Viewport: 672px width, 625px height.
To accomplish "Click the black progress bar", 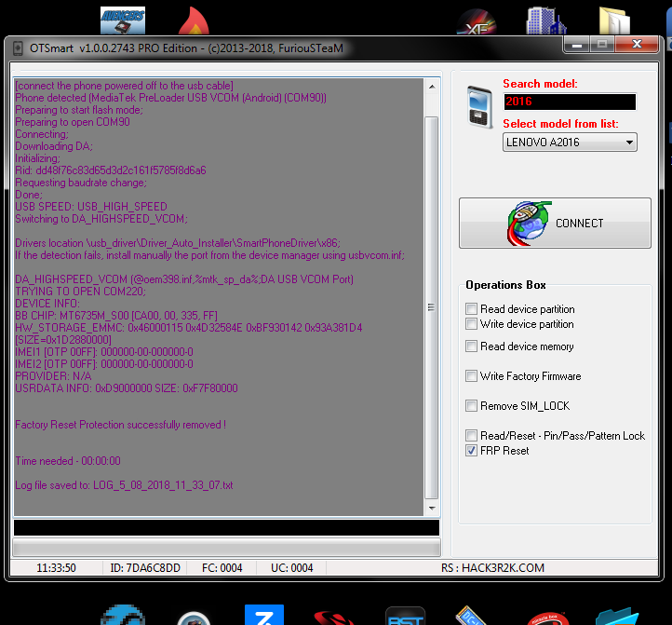I will pyautogui.click(x=226, y=527).
